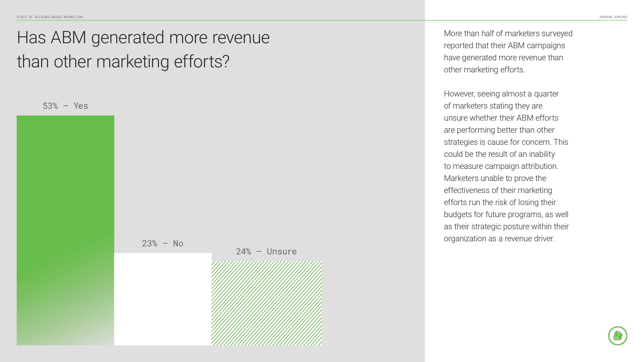The image size is (644, 362).
Task: Click the green striped Unsure bar
Action: [266, 303]
